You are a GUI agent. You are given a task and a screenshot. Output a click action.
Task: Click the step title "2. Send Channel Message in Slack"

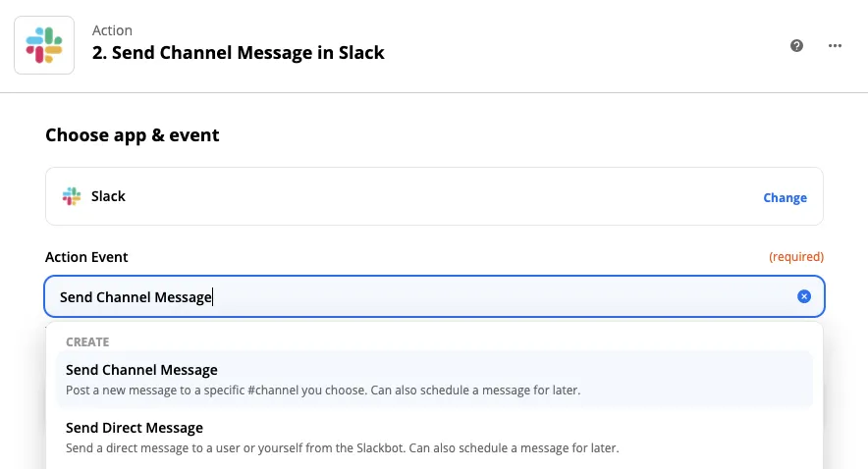pos(239,53)
